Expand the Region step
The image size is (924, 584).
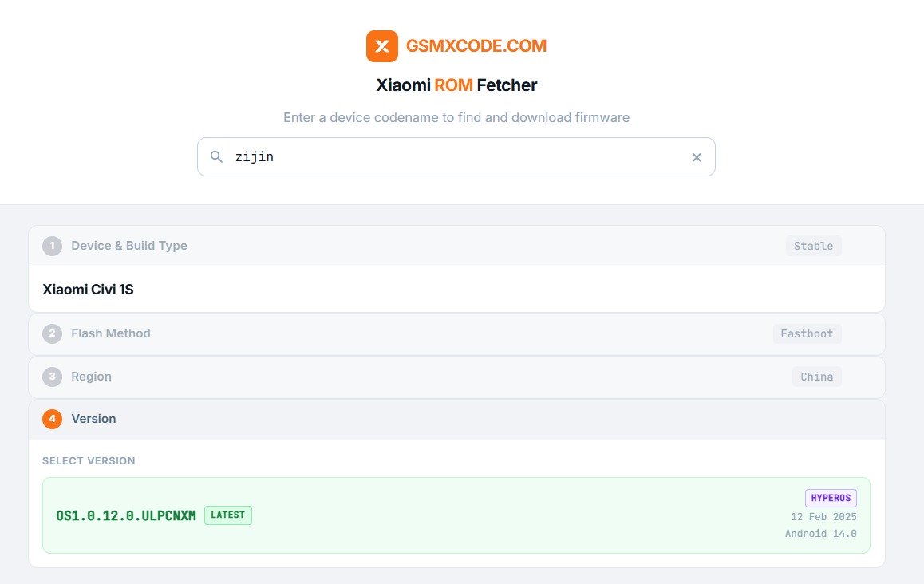tap(456, 377)
